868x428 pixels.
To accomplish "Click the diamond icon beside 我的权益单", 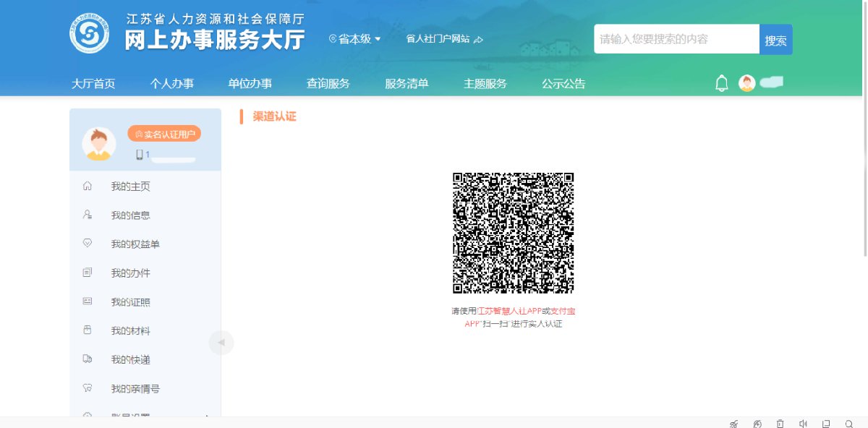I will pos(88,244).
